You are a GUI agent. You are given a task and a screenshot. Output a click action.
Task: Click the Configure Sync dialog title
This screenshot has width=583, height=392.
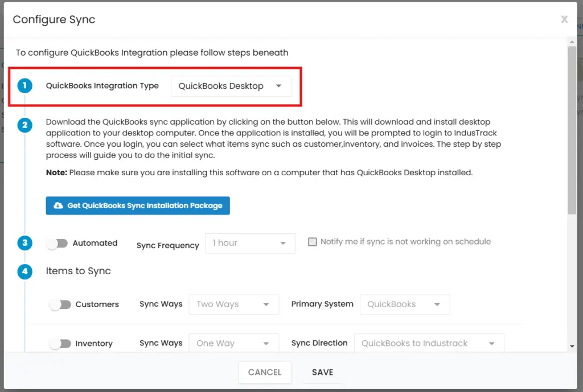[54, 19]
